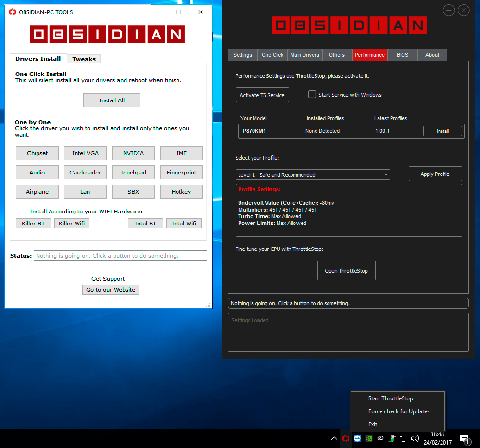
Task: Close the dark Obsidian window
Action: tap(464, 11)
